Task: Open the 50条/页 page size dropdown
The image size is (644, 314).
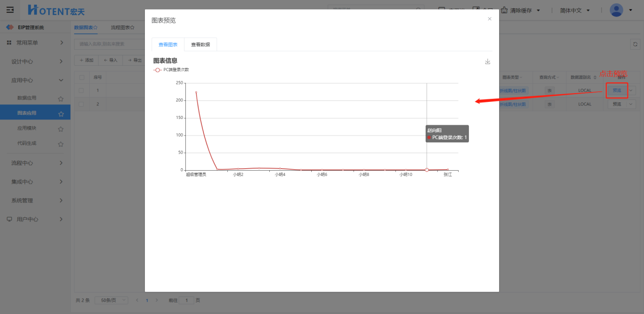Action: (111, 300)
